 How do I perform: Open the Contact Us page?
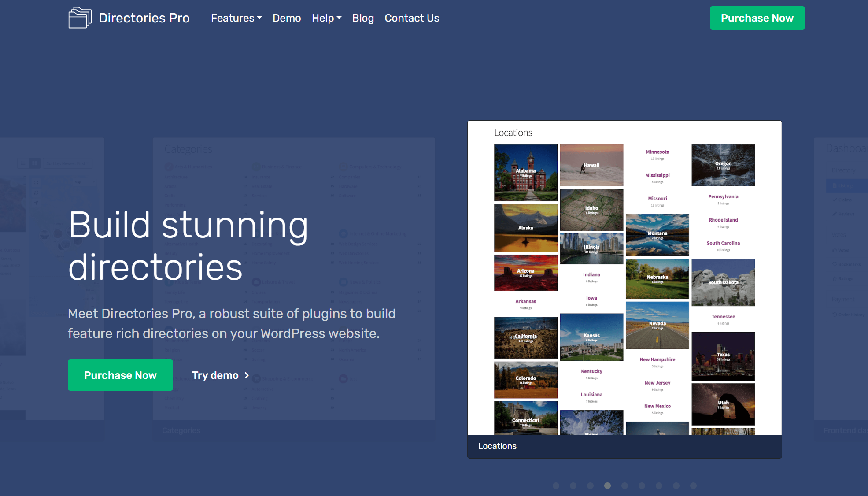pyautogui.click(x=412, y=18)
